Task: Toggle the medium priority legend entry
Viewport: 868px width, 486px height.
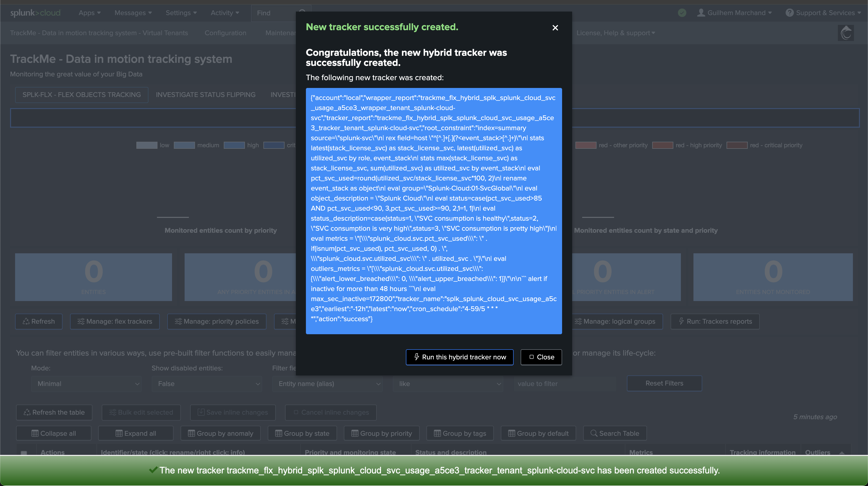Action: click(x=196, y=145)
